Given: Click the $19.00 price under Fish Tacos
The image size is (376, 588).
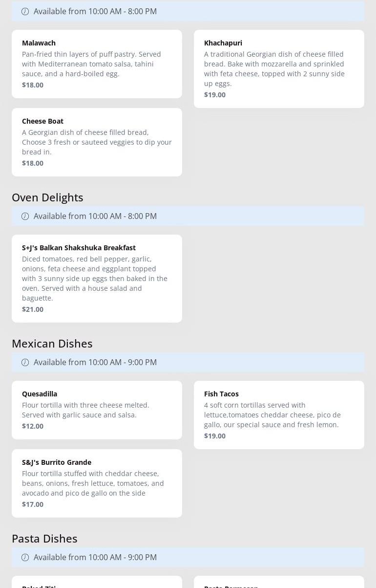Looking at the screenshot, I should click(x=215, y=436).
